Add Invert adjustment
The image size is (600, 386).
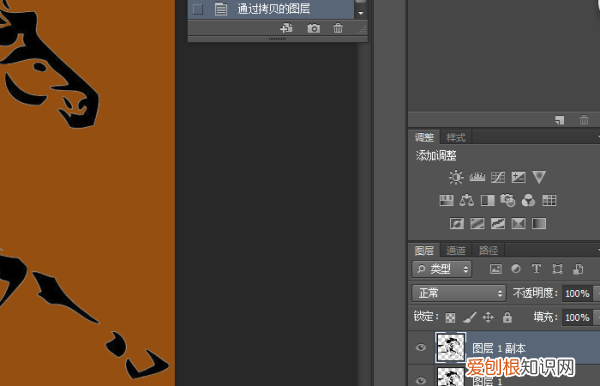pyautogui.click(x=457, y=223)
